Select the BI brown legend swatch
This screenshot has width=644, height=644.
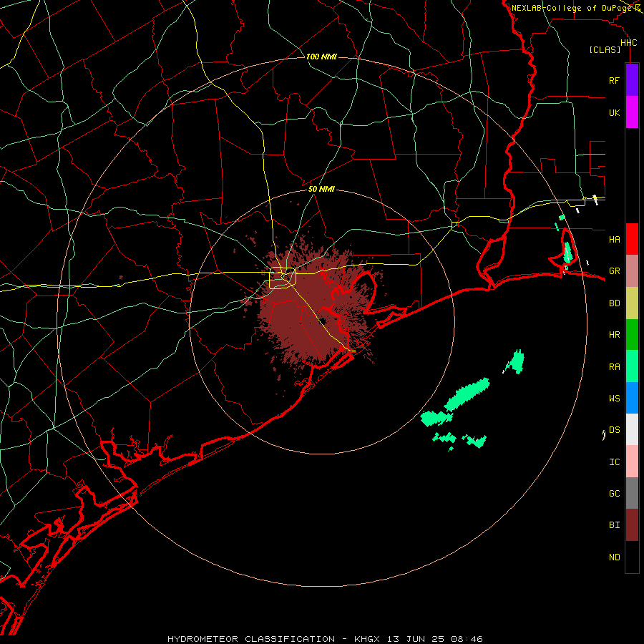(x=632, y=525)
